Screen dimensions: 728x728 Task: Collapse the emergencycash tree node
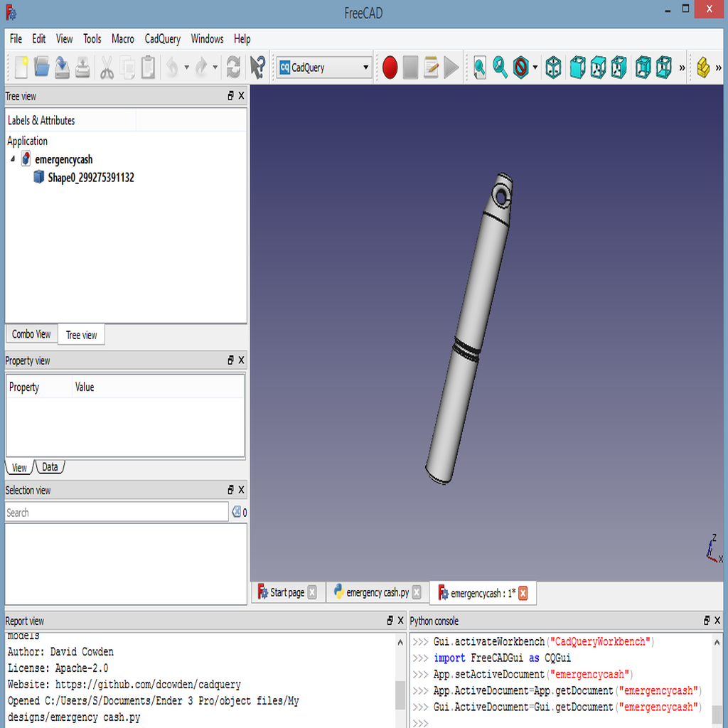tap(13, 159)
